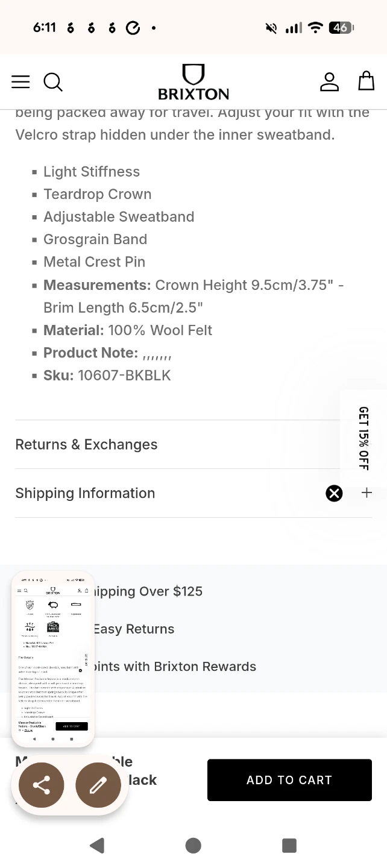Open the account profile icon
Screen dimensions: 387x868
tap(329, 81)
